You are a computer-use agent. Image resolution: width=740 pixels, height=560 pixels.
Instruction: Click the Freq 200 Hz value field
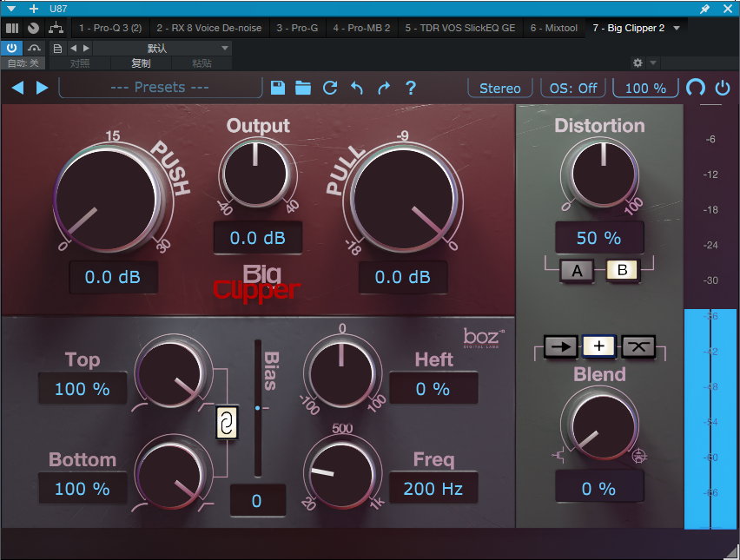(x=433, y=488)
